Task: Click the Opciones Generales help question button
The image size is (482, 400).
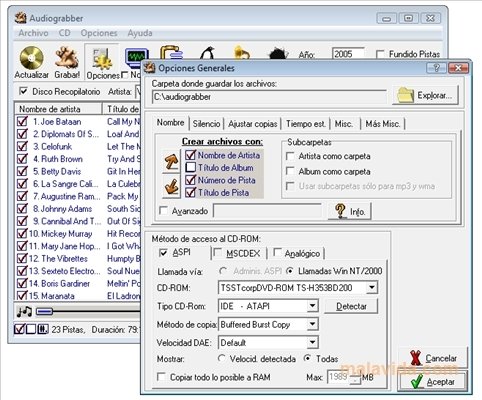Action: click(x=435, y=68)
